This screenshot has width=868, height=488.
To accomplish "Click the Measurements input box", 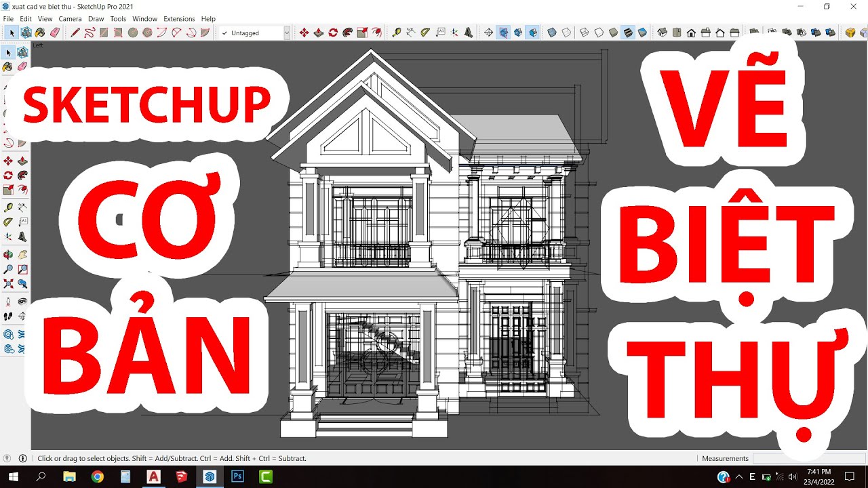I will [808, 458].
